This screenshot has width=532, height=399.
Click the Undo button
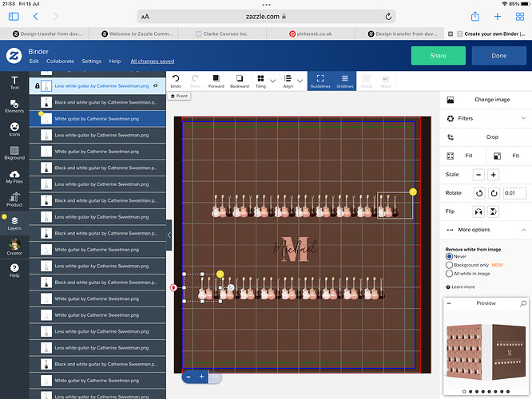(x=176, y=81)
